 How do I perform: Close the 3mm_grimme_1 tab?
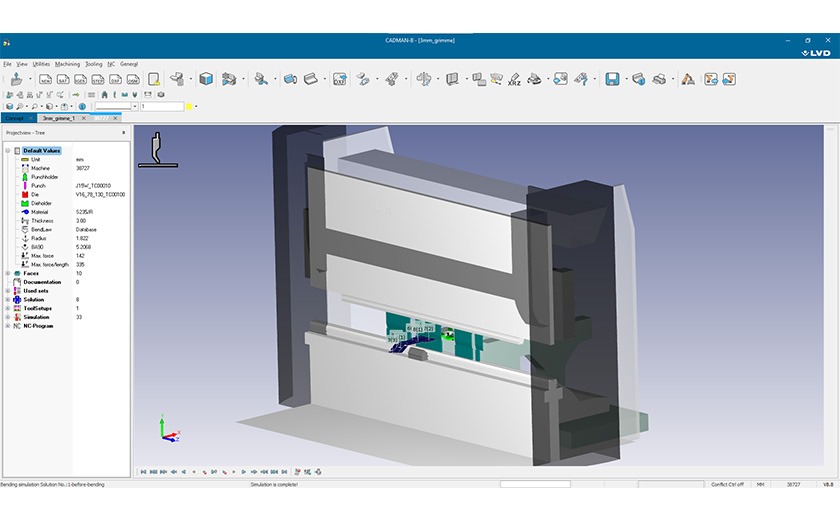pos(84,118)
